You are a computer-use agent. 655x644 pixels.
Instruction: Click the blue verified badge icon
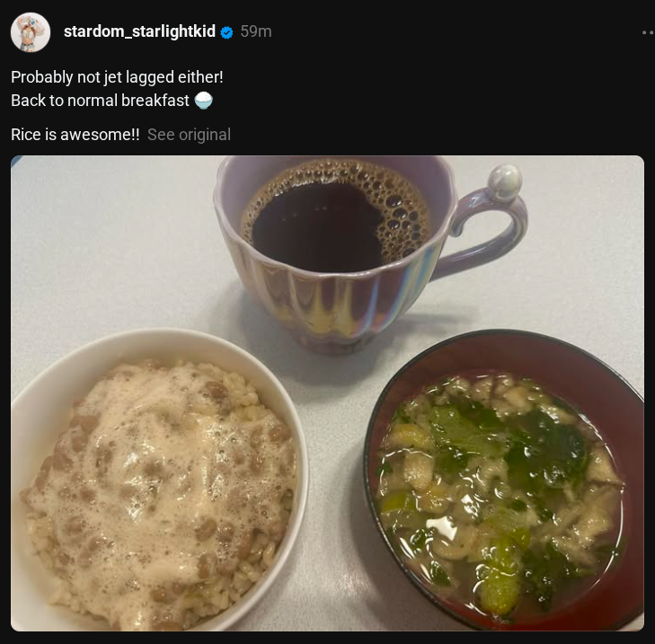[226, 32]
